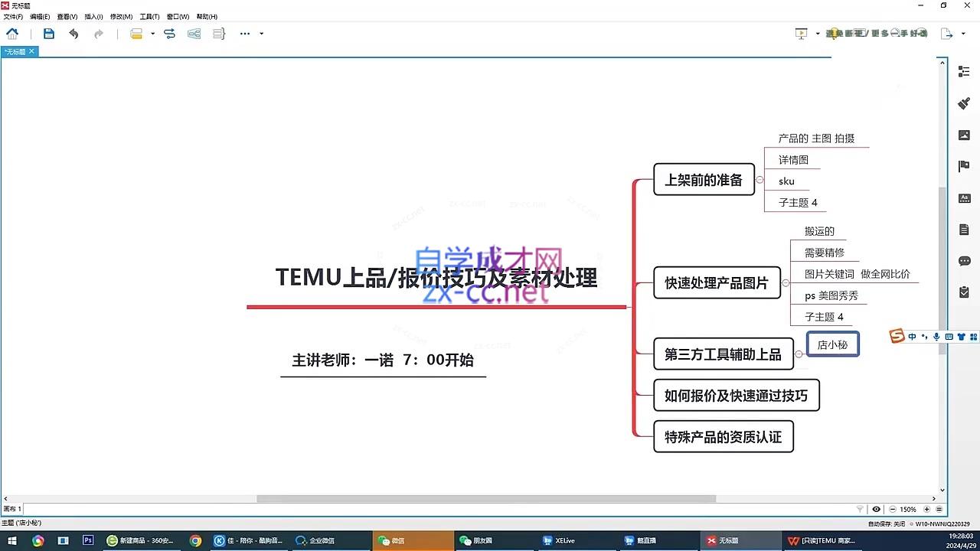The width and height of the screenshot is (980, 551).
Task: Click the Relationship tool icon
Action: [x=170, y=34]
